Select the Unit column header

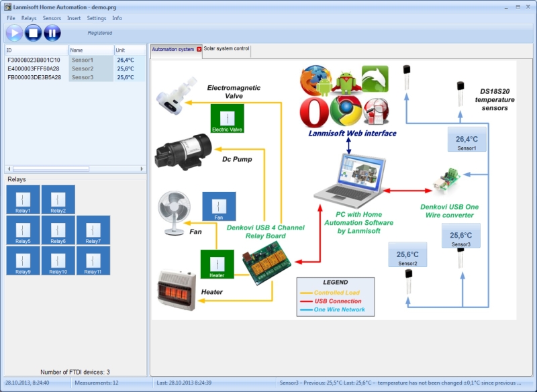(130, 50)
